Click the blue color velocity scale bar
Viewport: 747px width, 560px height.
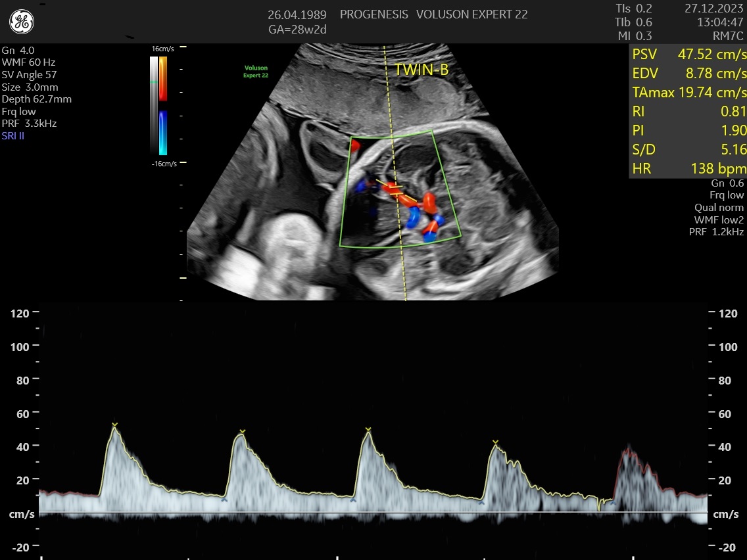162,132
